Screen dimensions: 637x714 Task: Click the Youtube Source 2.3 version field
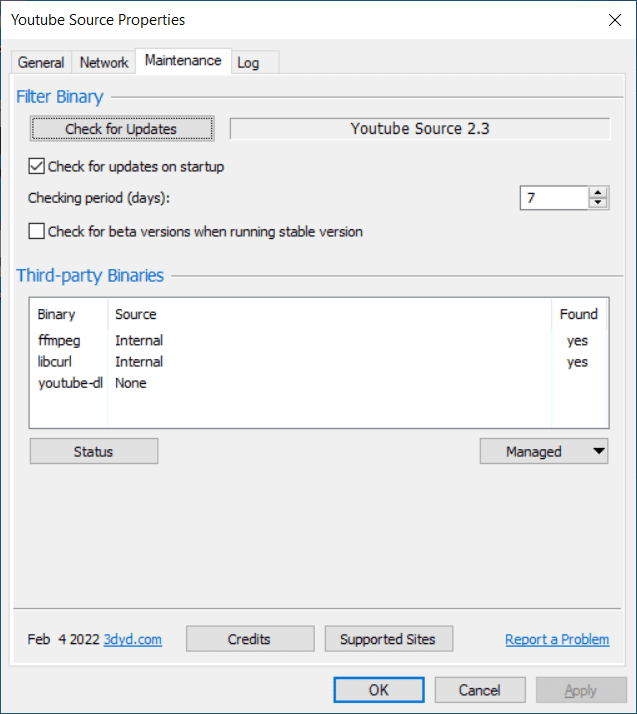pos(420,129)
